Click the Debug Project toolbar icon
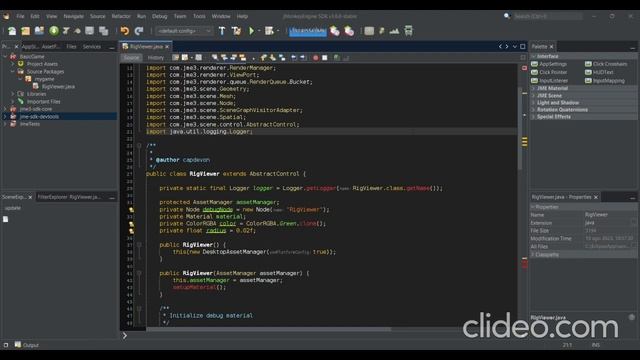The width and height of the screenshot is (640, 360). tap(269, 31)
